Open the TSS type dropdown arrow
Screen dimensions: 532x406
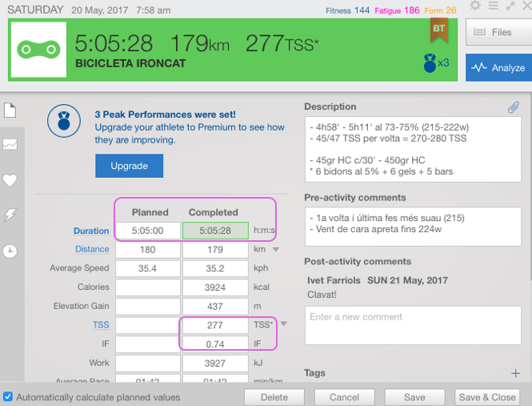point(282,324)
